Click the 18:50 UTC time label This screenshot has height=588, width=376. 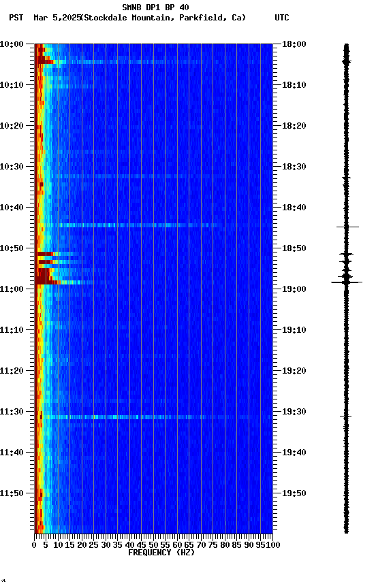click(294, 248)
